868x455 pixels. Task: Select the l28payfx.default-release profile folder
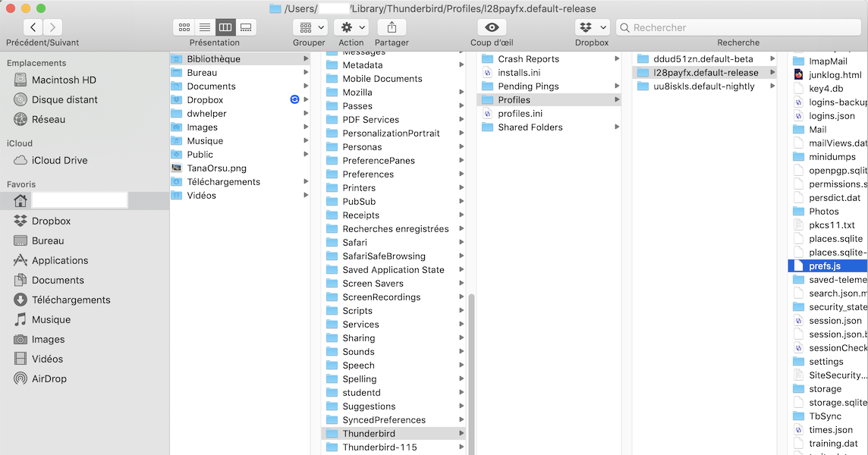[x=704, y=73]
